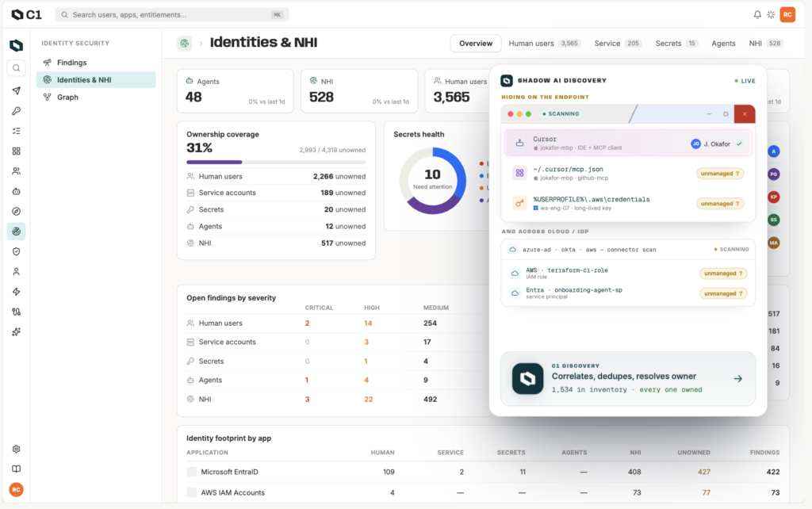Switch to the NHI tab

point(765,44)
